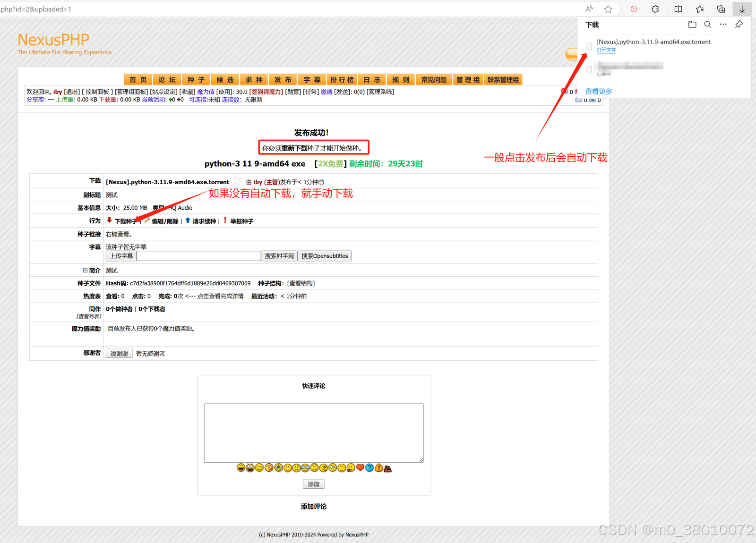This screenshot has width=756, height=543.
Task: Click the downloads arrow icon in the browser toolbar
Action: tap(742, 9)
